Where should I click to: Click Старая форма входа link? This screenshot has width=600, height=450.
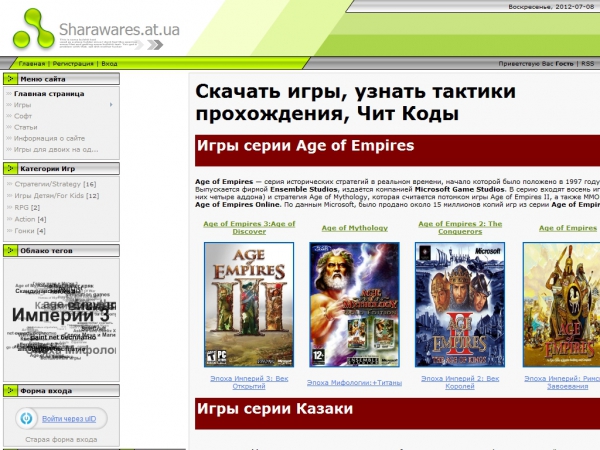click(61, 439)
